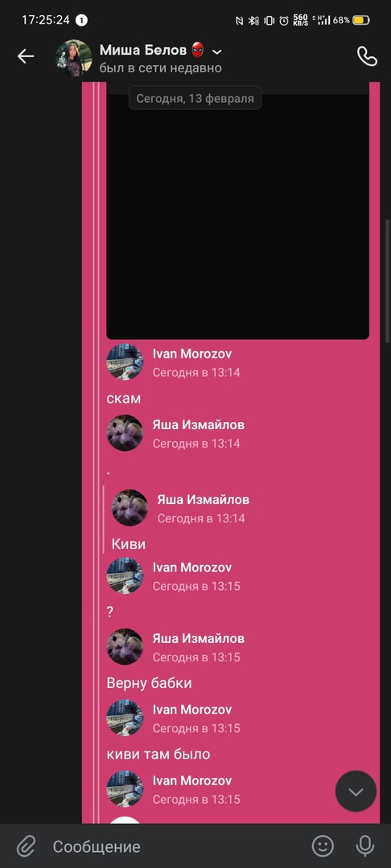The width and height of the screenshot is (391, 868).
Task: Tap Ivan Morozov avatar above 'скам'
Action: pos(125,362)
